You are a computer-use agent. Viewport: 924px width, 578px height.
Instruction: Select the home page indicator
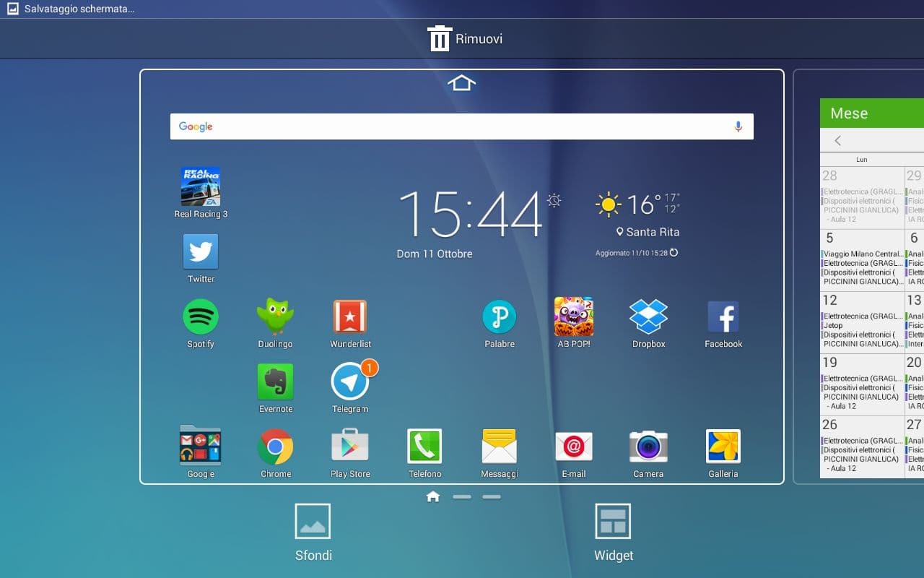[433, 496]
